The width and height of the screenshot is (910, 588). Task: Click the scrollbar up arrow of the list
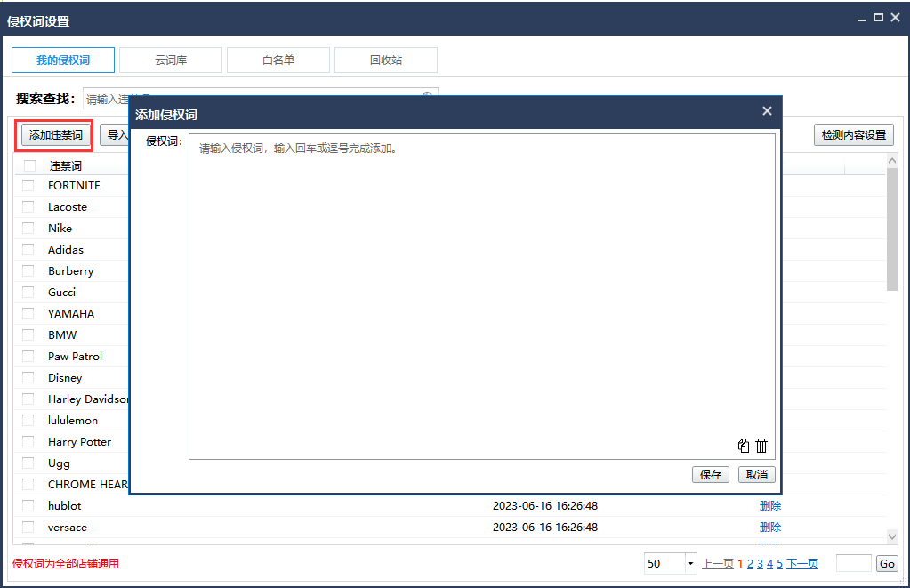click(x=892, y=161)
